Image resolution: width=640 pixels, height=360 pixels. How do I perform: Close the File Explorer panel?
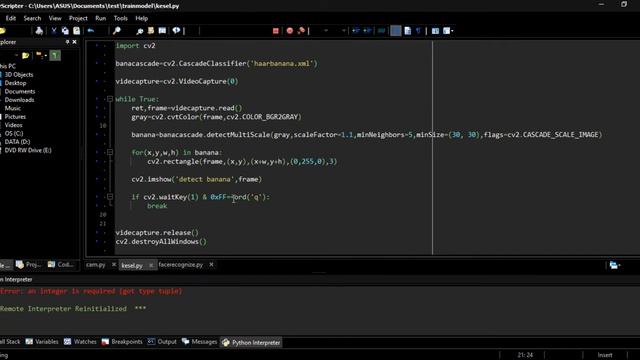tap(74, 42)
